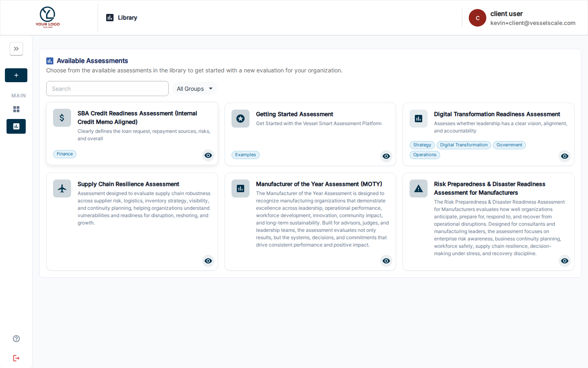The width and height of the screenshot is (588, 368).
Task: Open the help question mark icon
Action: pyautogui.click(x=16, y=339)
